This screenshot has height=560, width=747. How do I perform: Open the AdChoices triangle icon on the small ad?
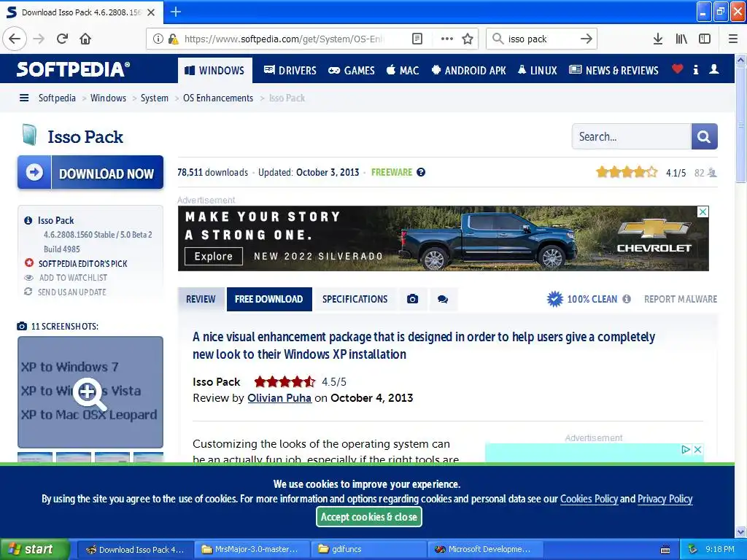686,449
